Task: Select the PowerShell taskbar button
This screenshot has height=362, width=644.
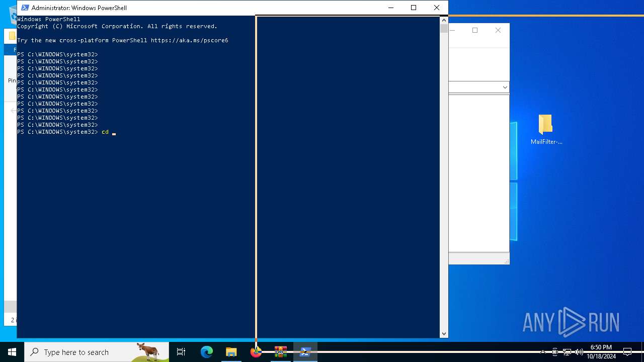Action: (305, 352)
